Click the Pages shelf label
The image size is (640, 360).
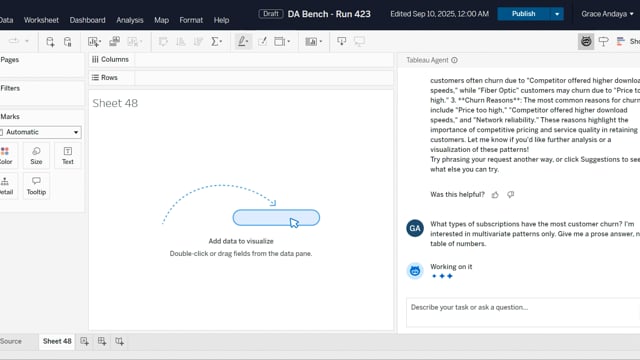point(9,60)
